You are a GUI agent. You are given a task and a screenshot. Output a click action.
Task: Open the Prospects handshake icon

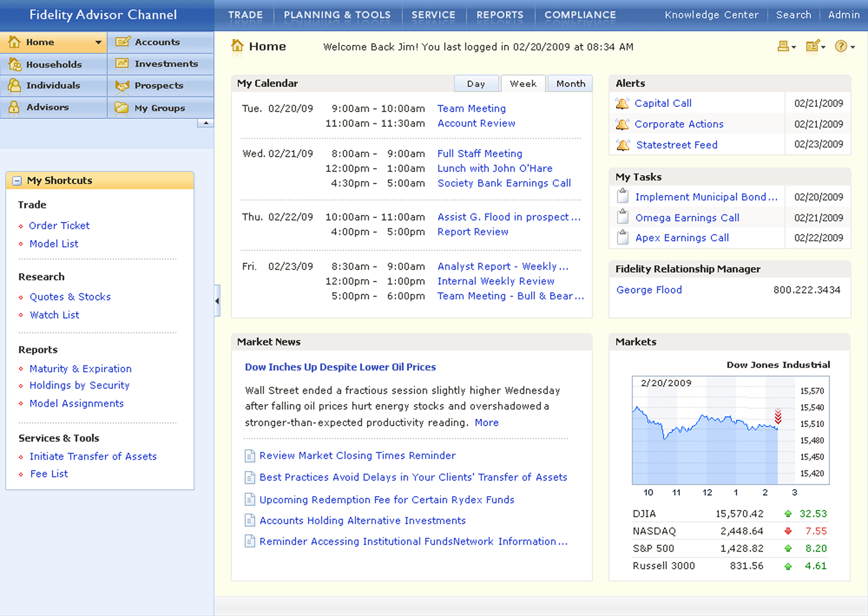click(x=122, y=86)
